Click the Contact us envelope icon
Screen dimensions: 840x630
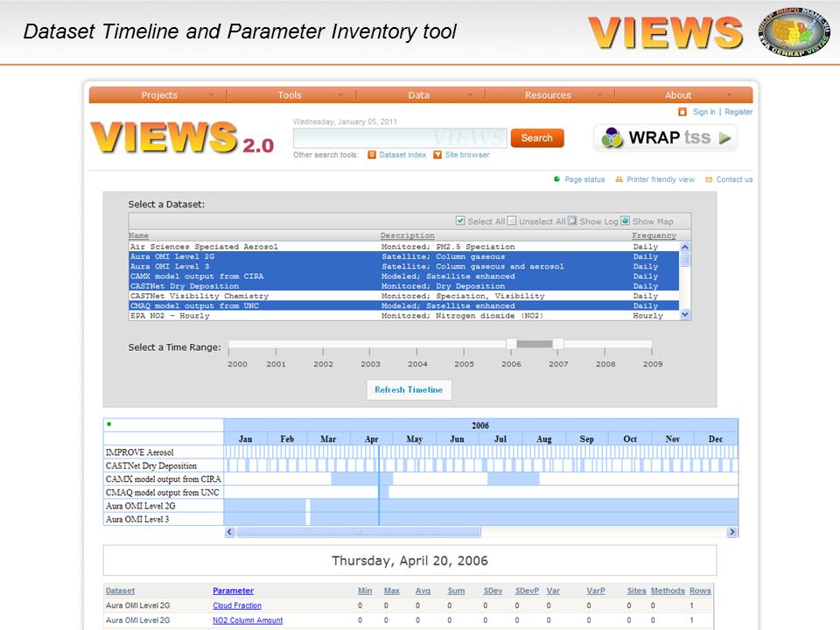click(710, 179)
